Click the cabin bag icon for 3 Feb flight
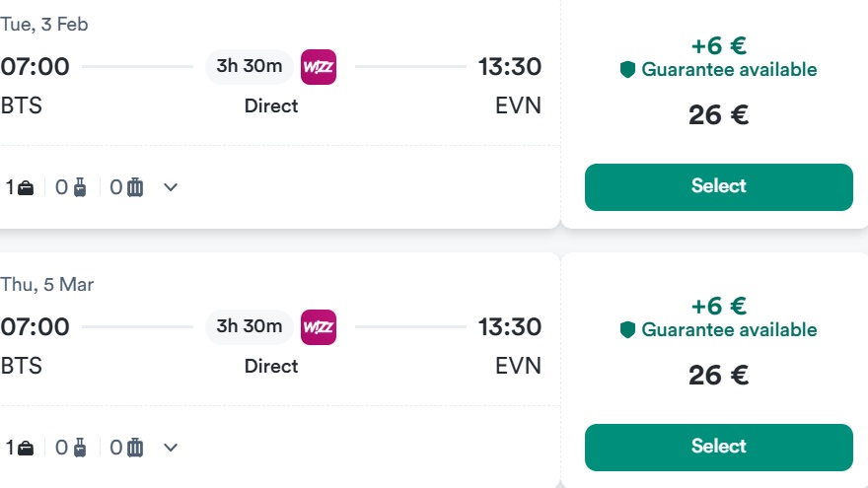Image resolution: width=868 pixels, height=488 pixels. point(80,187)
